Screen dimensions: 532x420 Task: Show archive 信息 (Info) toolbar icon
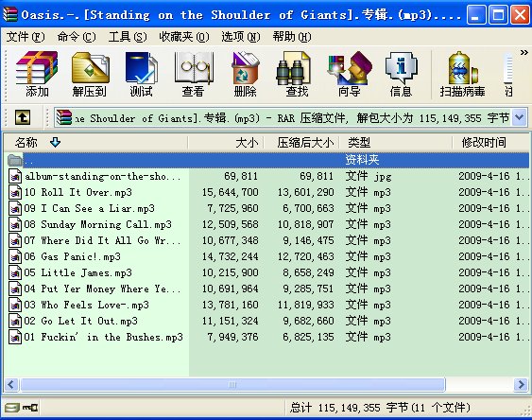pos(401,74)
